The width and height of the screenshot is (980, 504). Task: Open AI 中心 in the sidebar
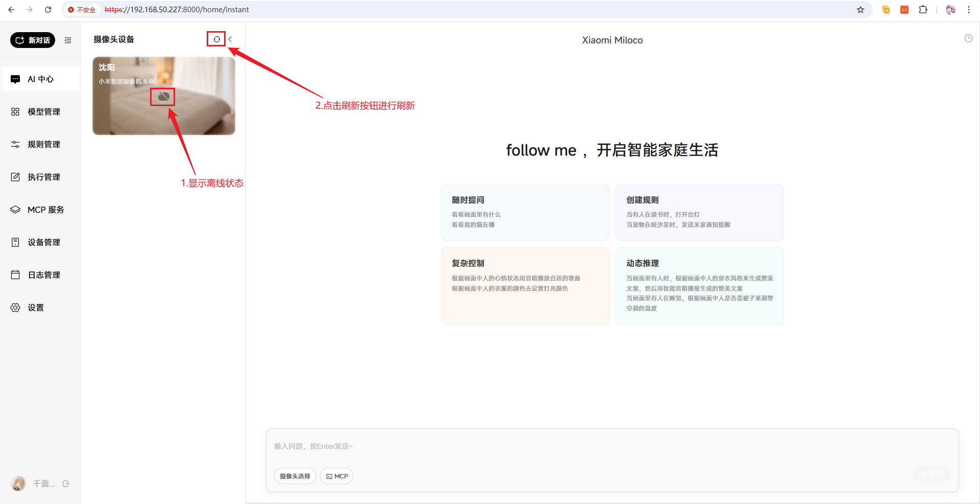(x=41, y=79)
